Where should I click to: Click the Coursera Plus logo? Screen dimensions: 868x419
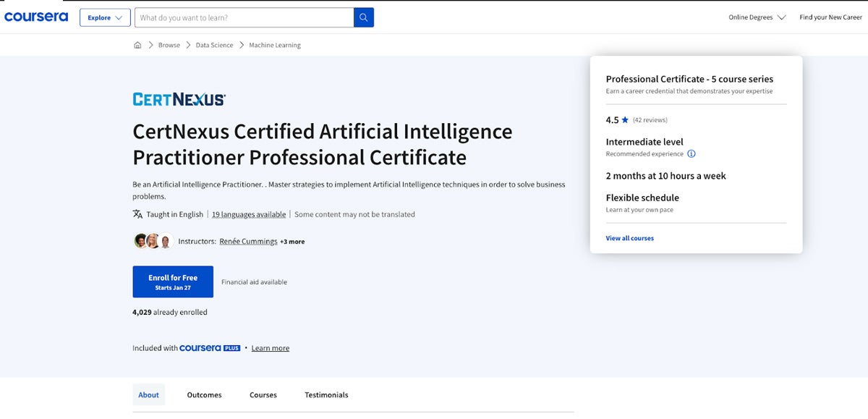point(210,348)
